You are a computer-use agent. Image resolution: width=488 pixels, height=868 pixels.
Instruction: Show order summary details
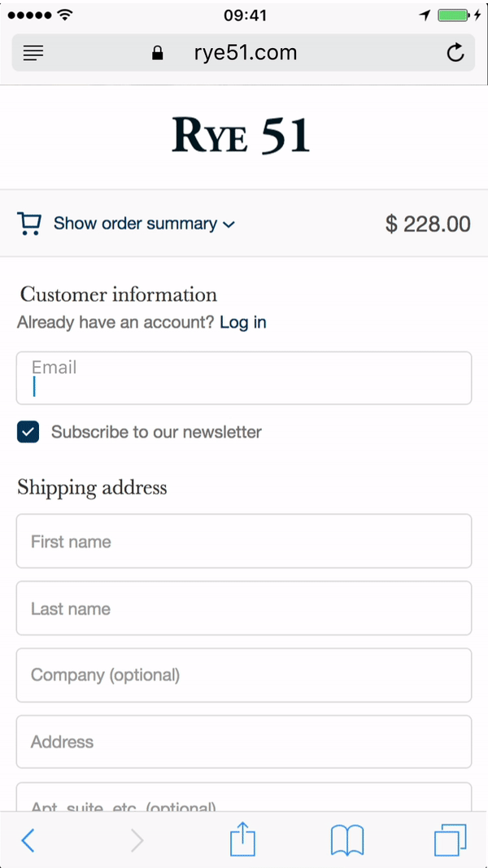[135, 224]
